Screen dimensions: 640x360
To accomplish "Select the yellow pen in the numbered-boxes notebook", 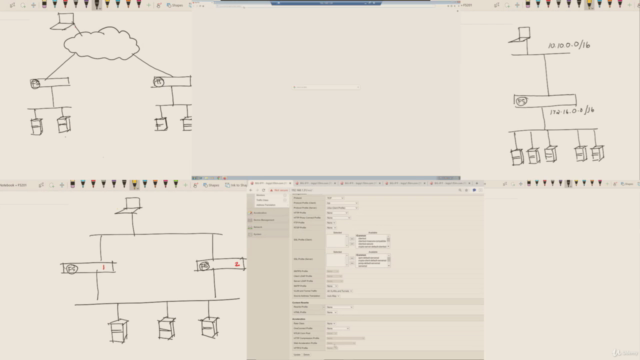I will pyautogui.click(x=134, y=185).
